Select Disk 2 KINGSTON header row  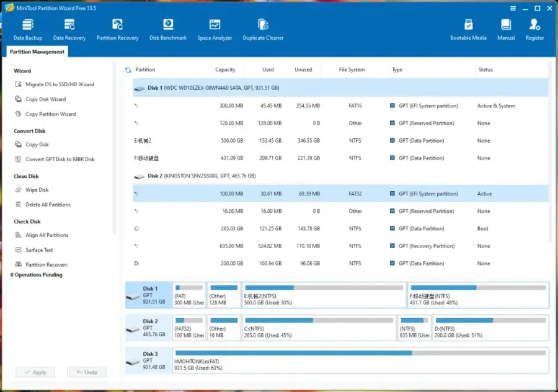(340, 176)
